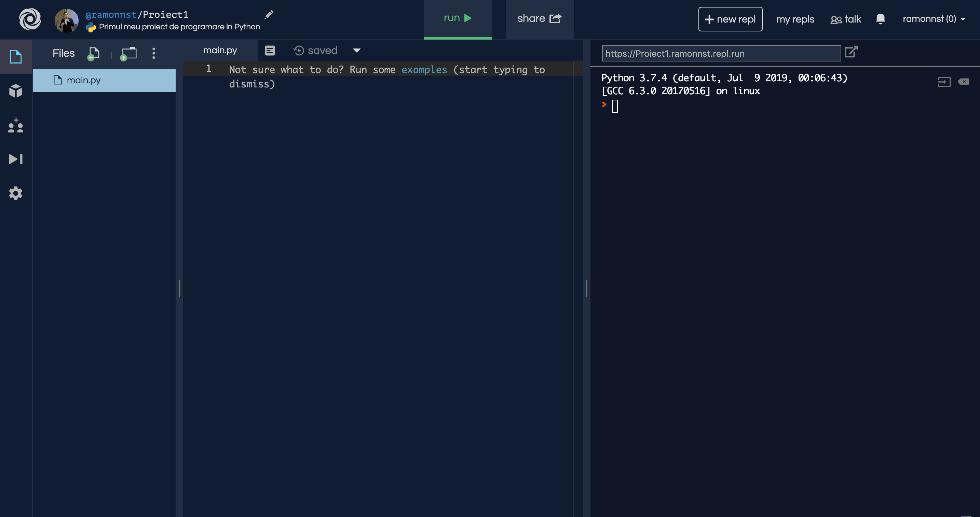Expand the ramonnst account dropdown

934,19
